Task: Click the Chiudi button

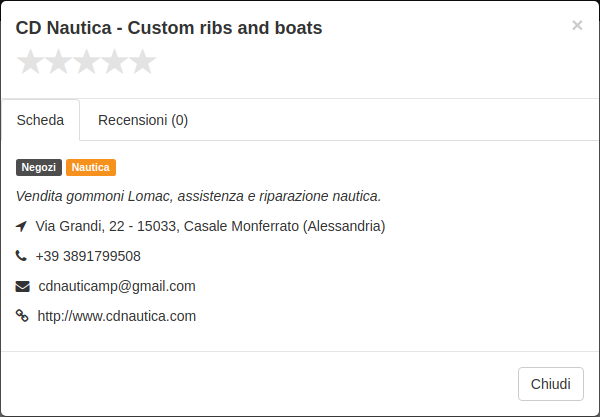Action: 551,384
